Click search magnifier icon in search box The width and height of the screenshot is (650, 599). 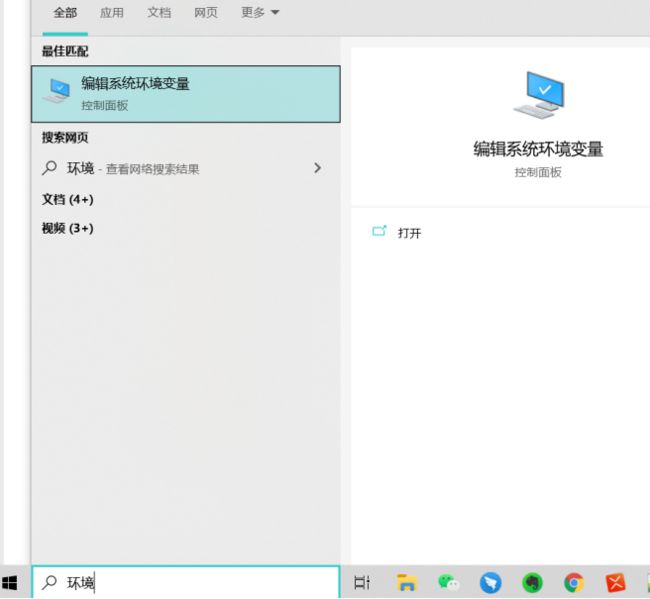point(49,582)
